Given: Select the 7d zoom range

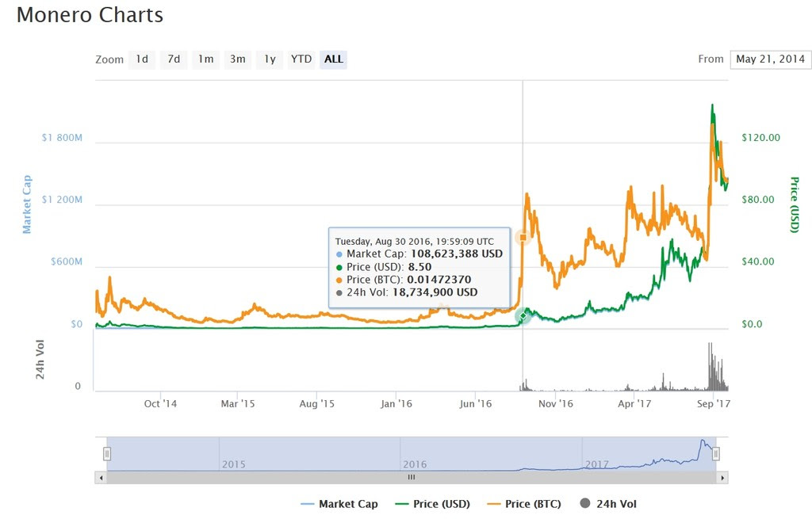Looking at the screenshot, I should [x=174, y=59].
